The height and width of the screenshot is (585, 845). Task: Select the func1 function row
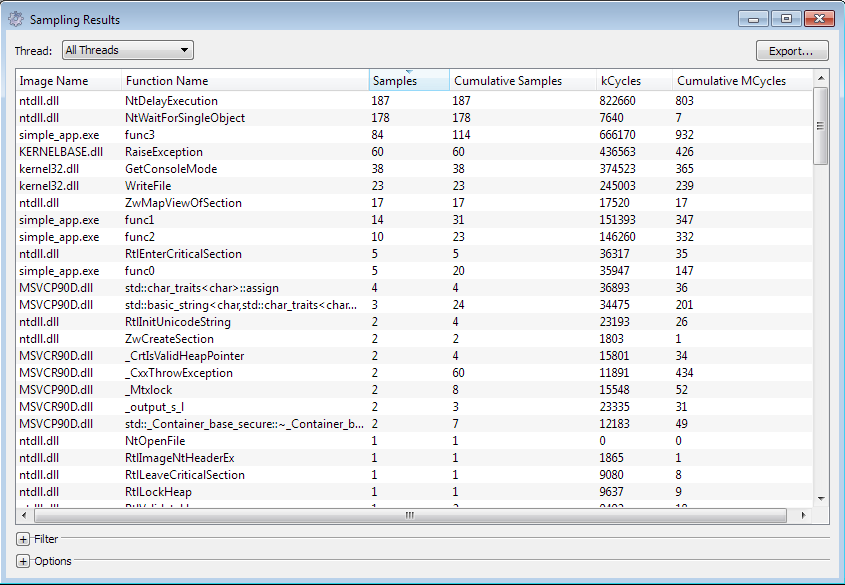[414, 220]
